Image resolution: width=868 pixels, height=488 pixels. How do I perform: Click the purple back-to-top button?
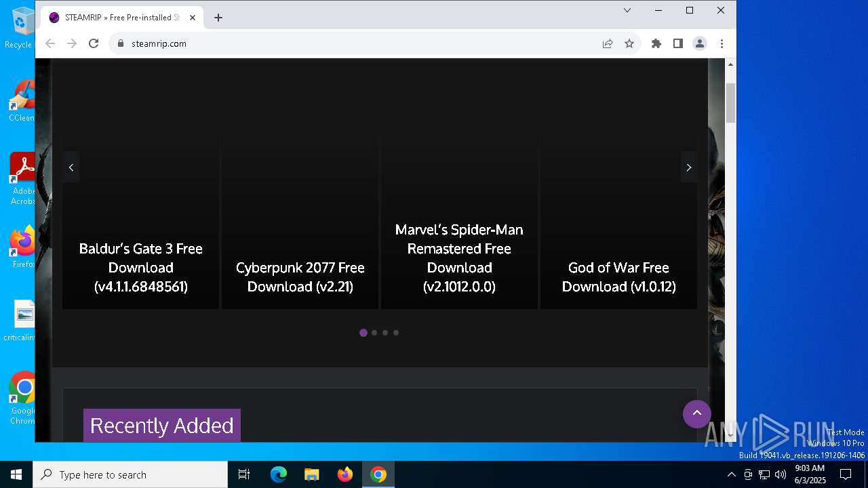tap(696, 413)
